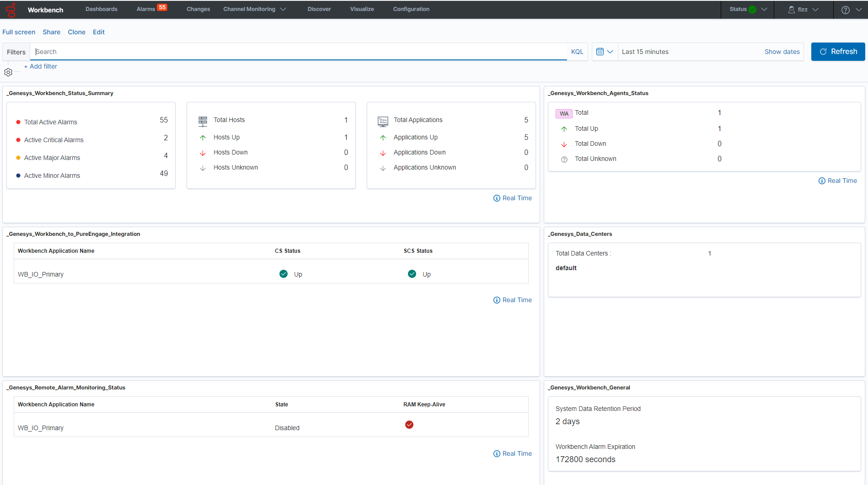Click the Total Hosts server icon
The image size is (868, 485).
pos(203,121)
